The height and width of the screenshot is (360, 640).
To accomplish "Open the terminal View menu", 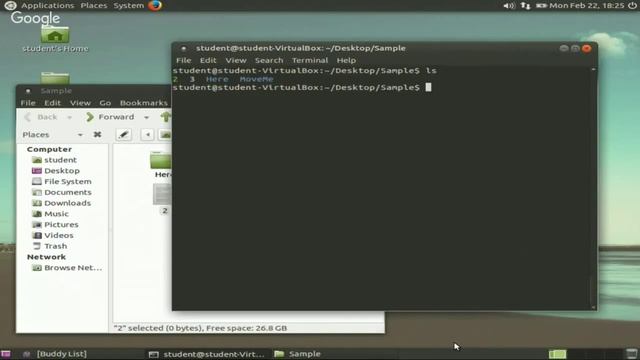I will point(236,60).
